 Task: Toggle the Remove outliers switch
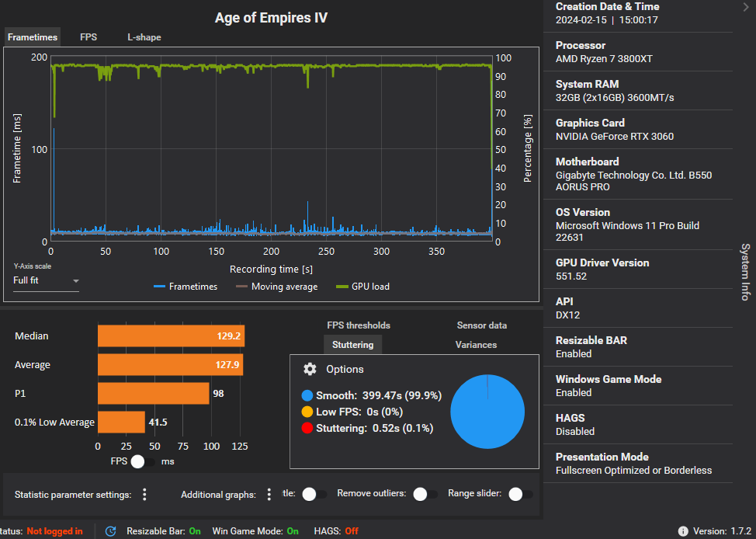pyautogui.click(x=425, y=494)
